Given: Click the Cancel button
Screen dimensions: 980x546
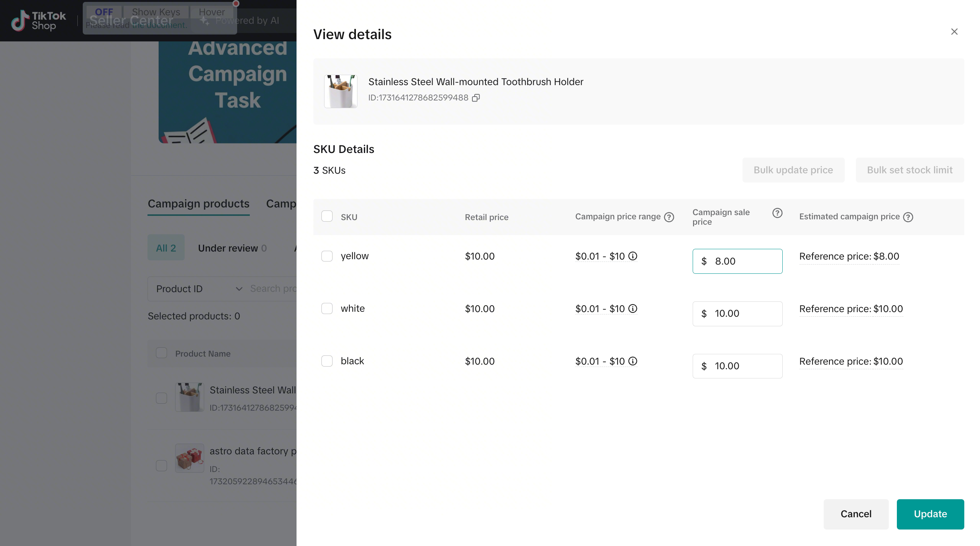Looking at the screenshot, I should click(855, 514).
